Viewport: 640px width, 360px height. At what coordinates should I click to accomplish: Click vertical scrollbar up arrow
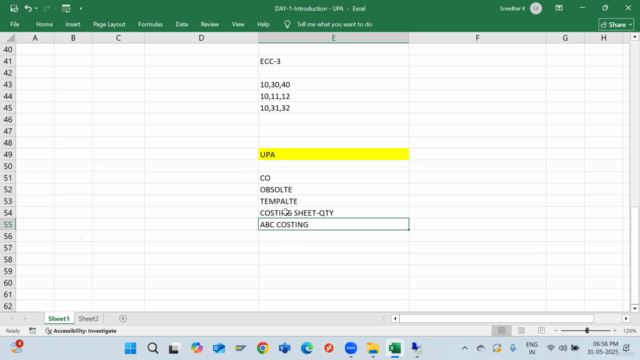pos(634,37)
